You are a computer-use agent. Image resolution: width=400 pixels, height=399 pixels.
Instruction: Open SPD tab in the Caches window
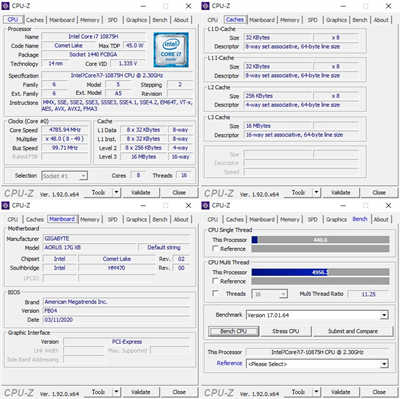312,20
